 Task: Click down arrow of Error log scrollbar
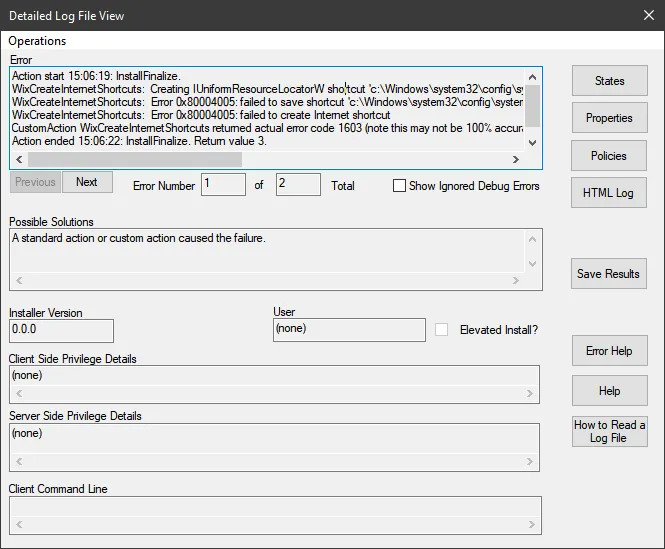point(533,143)
